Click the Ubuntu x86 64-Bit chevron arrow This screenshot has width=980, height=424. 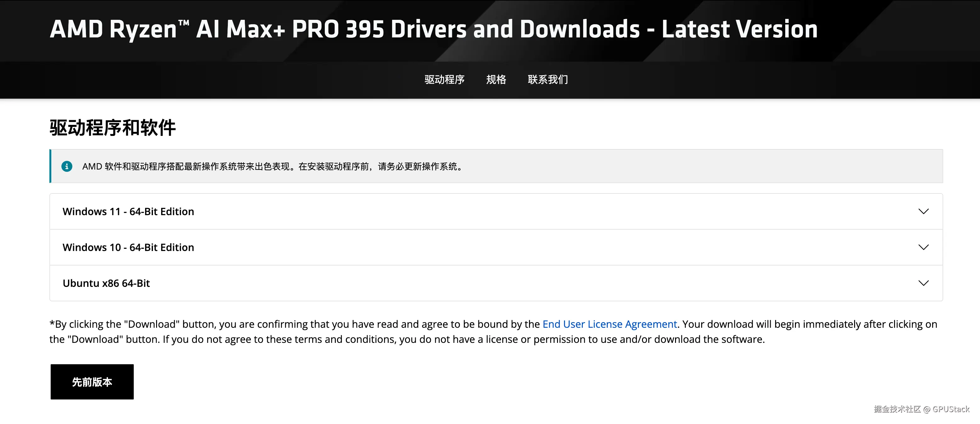tap(923, 283)
